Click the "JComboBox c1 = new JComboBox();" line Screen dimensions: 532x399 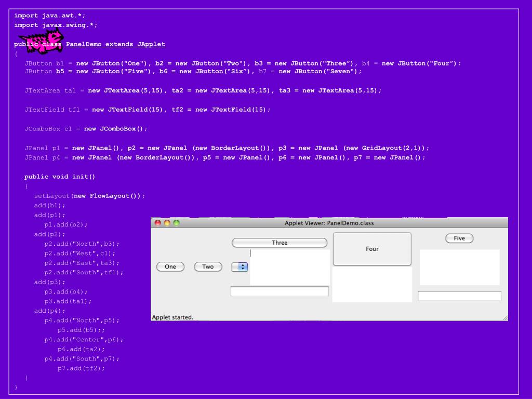point(86,129)
